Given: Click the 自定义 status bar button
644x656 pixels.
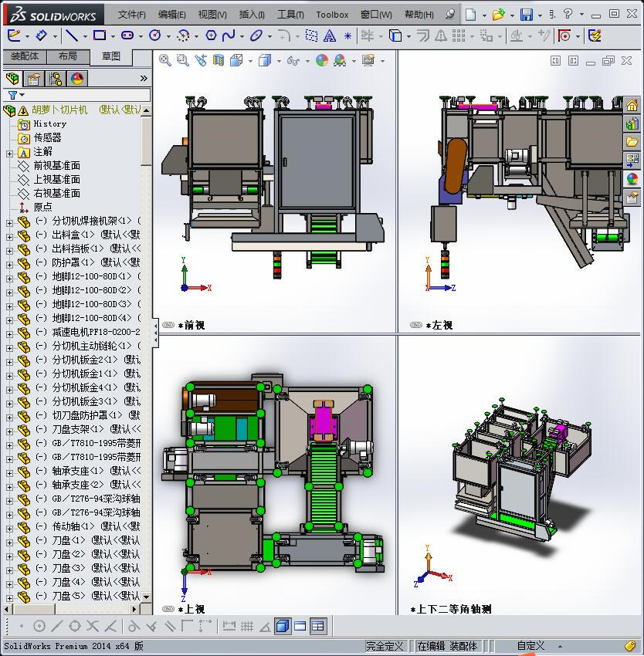Looking at the screenshot, I should pyautogui.click(x=530, y=646).
